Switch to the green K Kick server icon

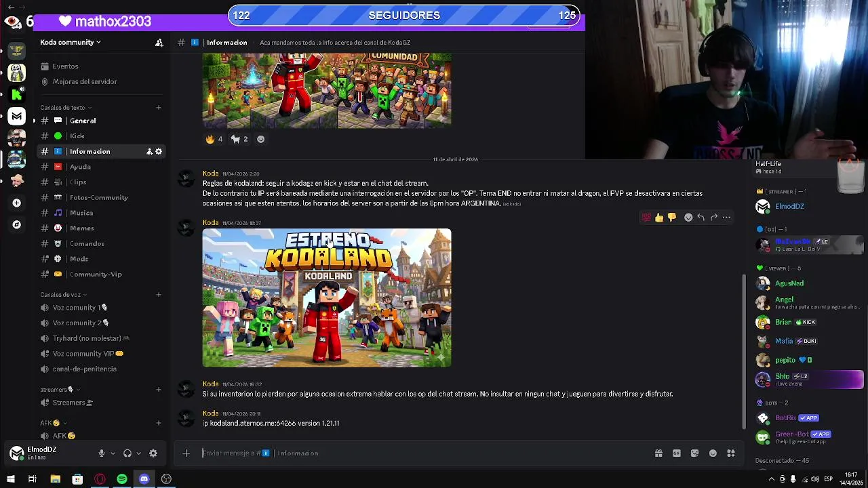pyautogui.click(x=17, y=94)
